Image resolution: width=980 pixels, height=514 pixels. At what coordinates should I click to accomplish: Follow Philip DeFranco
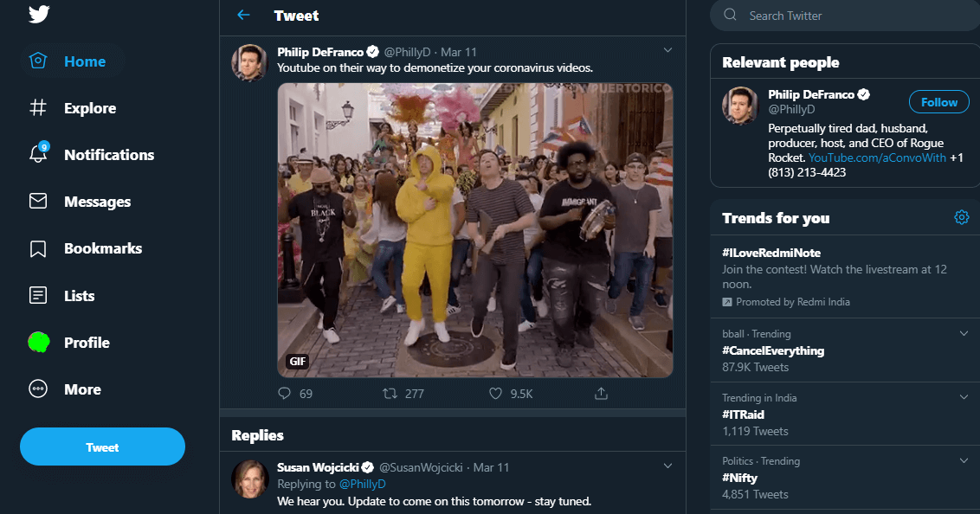938,101
